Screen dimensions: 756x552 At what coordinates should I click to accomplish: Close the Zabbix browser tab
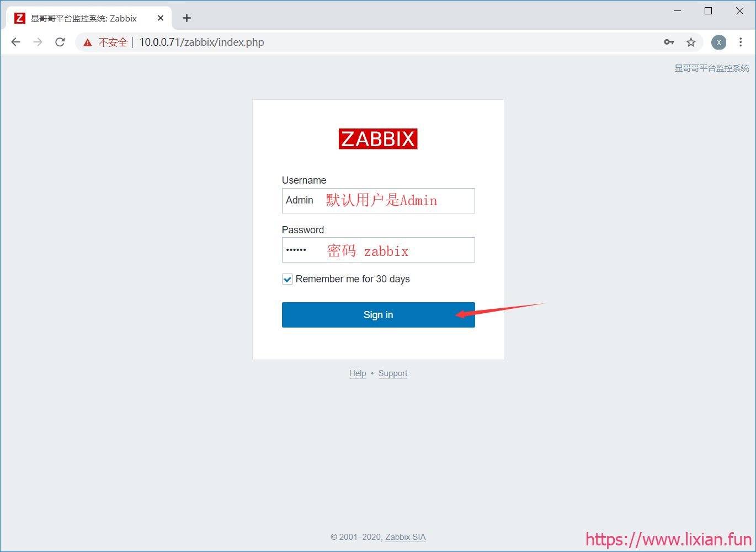point(161,18)
